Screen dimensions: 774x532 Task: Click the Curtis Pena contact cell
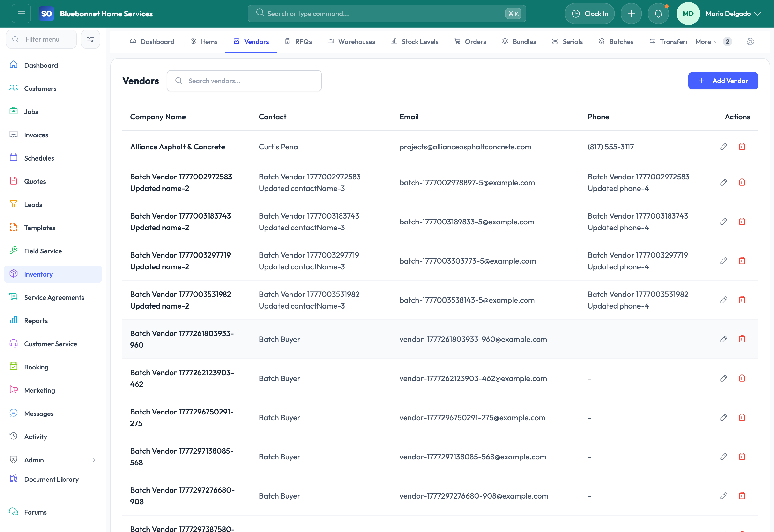click(x=278, y=147)
